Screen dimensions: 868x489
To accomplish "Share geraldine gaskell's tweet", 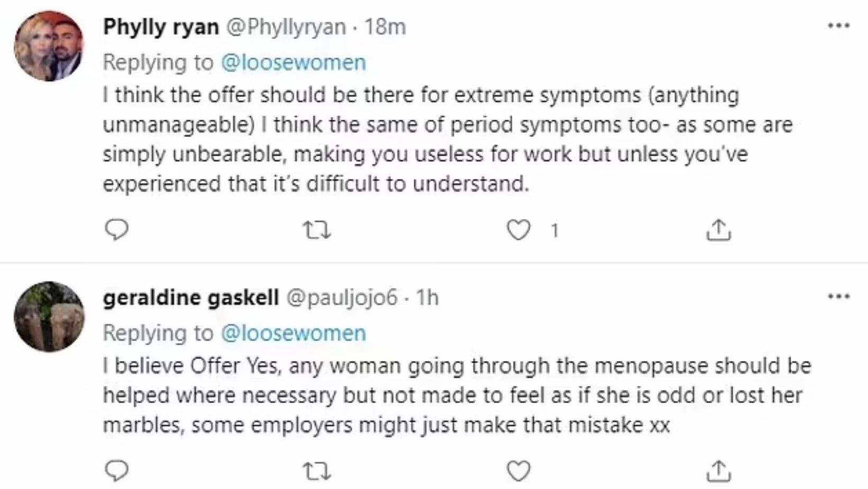I will [x=719, y=470].
